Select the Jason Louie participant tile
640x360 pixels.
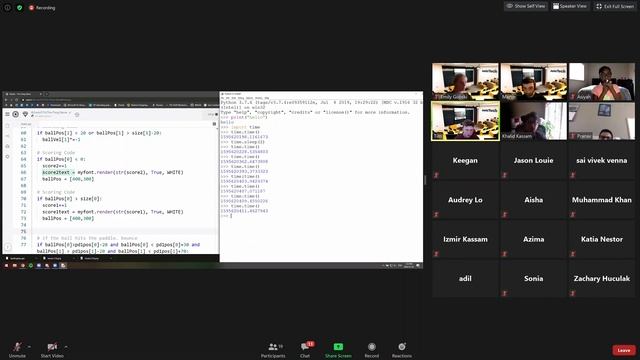(533, 160)
